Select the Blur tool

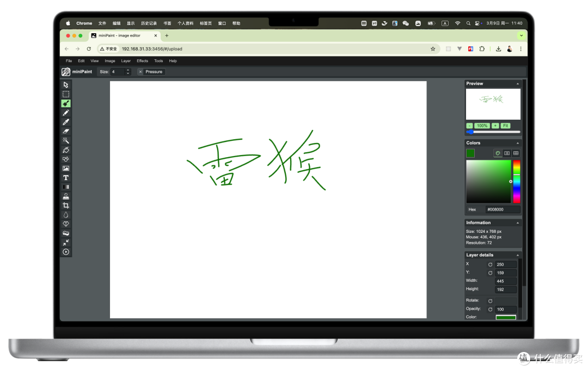66,214
